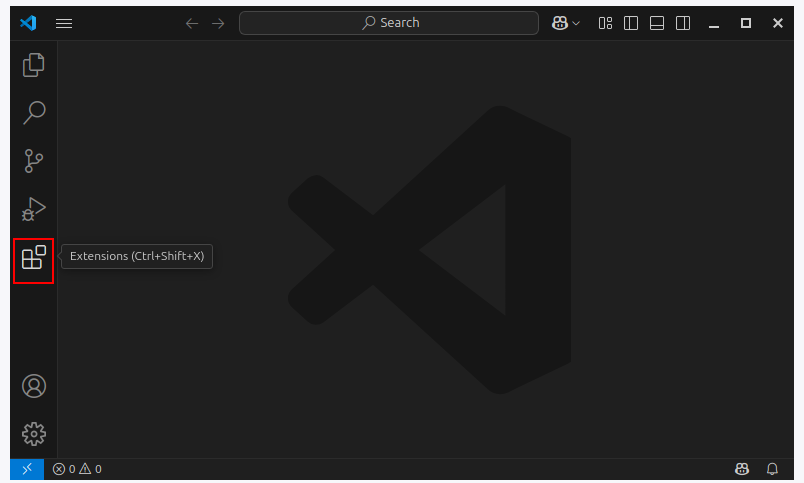
Task: Open Copilot status in status bar
Action: (742, 469)
